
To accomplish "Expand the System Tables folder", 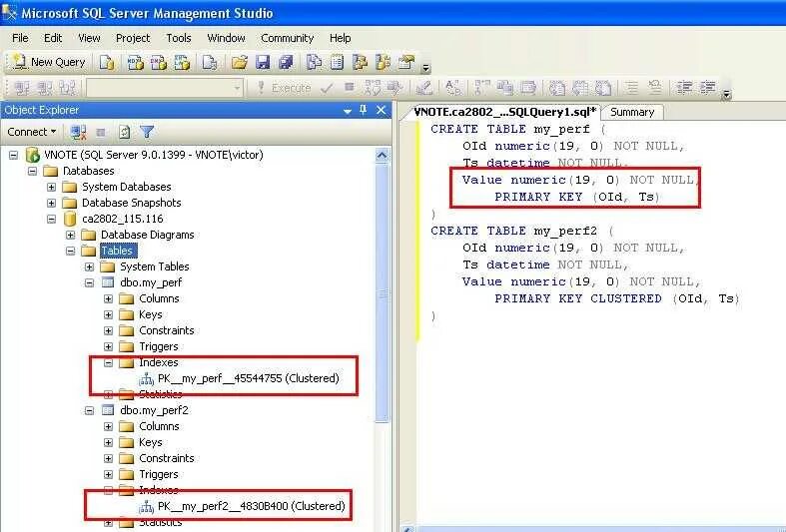I will pyautogui.click(x=89, y=267).
